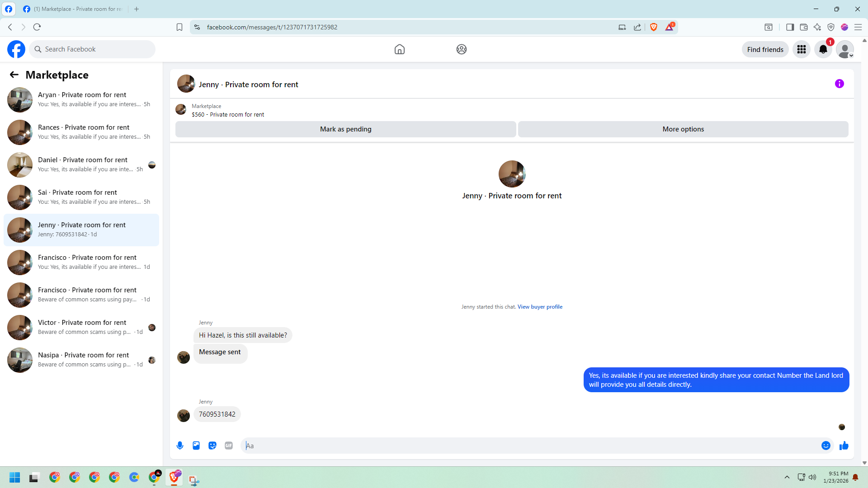
Task: Open the GIF picker icon
Action: tap(229, 446)
